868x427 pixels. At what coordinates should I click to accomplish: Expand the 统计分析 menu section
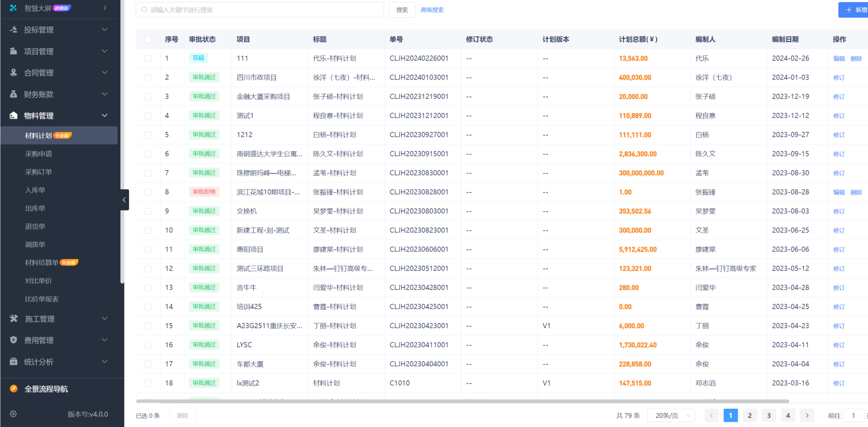tap(105, 362)
